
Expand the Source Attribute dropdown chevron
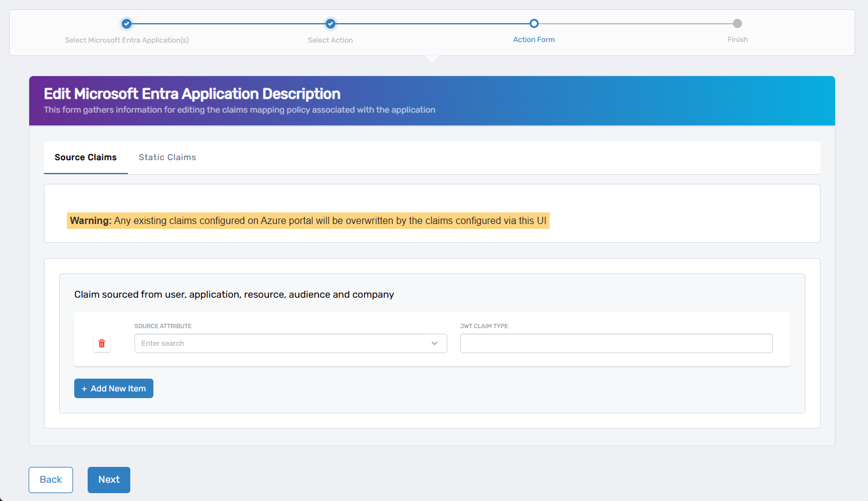coord(435,343)
